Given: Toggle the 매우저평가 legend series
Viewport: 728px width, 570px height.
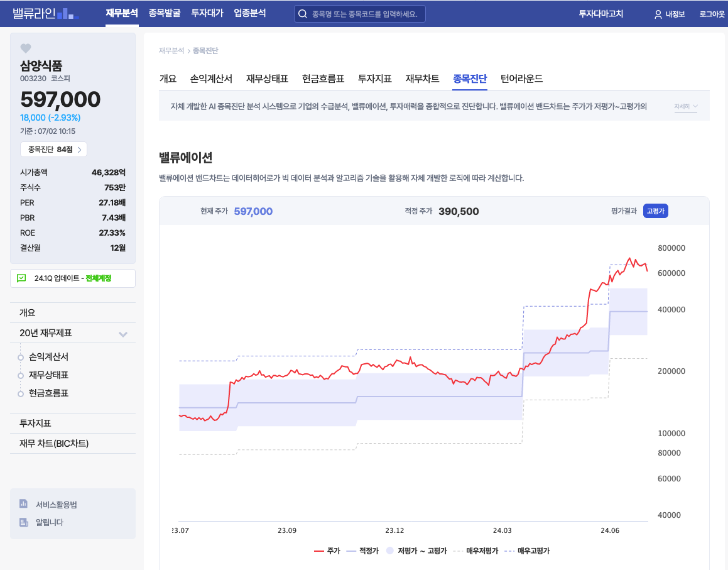Looking at the screenshot, I should [x=475, y=551].
